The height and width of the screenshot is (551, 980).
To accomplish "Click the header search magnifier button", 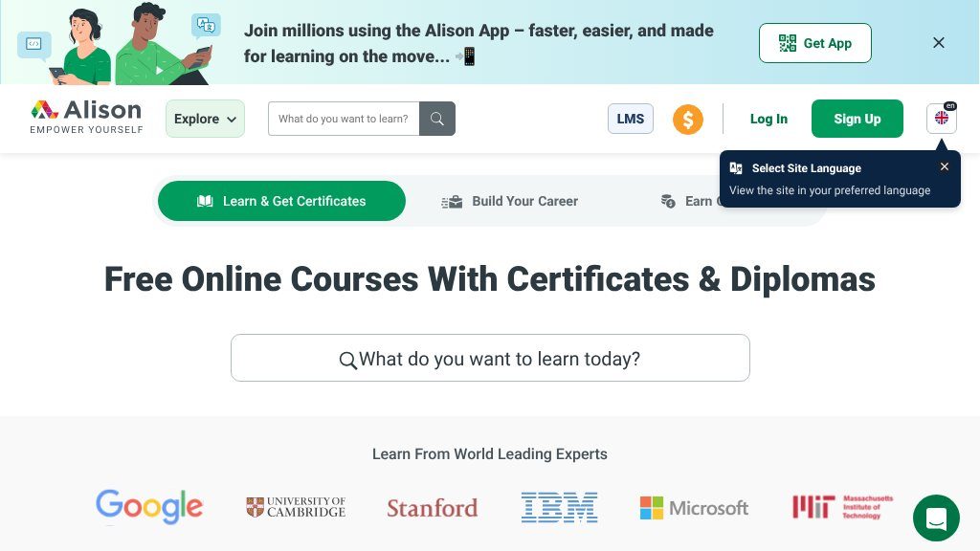I will (x=436, y=119).
